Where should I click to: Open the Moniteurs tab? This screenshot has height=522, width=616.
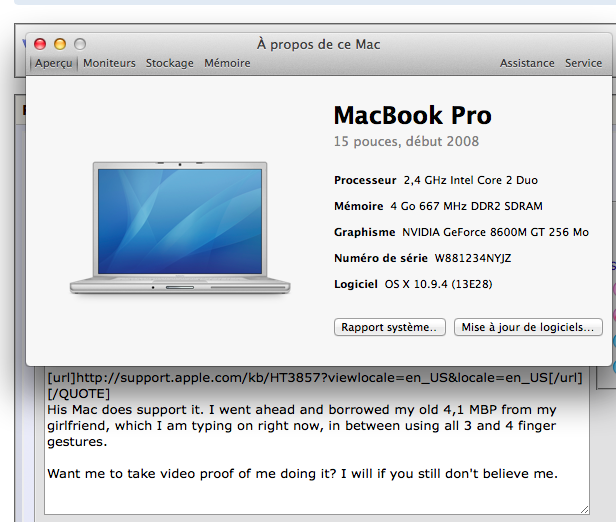pyautogui.click(x=109, y=63)
